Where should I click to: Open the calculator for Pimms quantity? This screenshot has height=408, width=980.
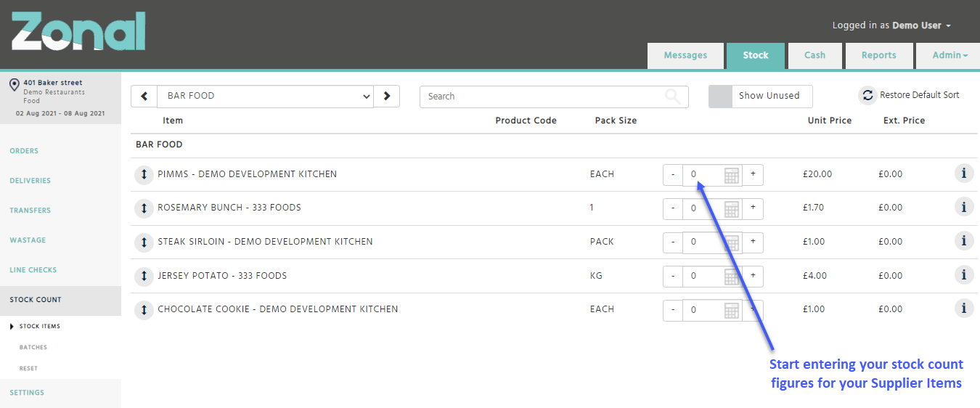[x=732, y=175]
